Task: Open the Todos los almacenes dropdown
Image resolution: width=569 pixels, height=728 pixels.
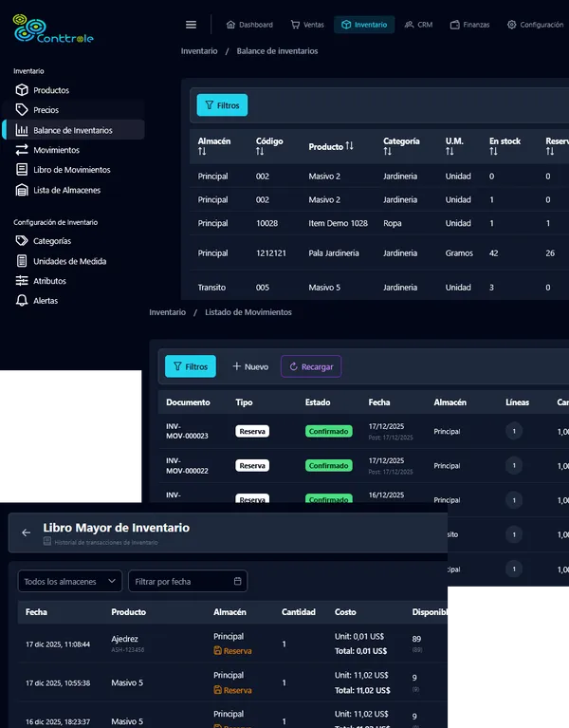Action: [70, 581]
